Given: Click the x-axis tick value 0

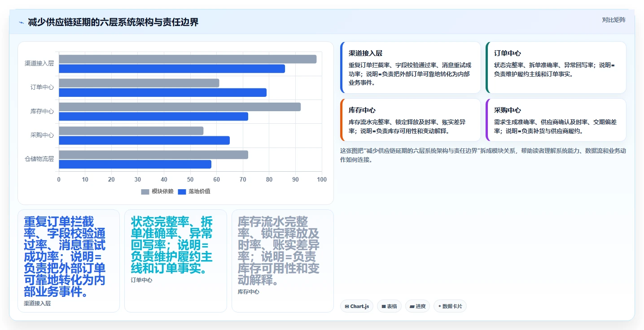Looking at the screenshot, I should pyautogui.click(x=59, y=179).
